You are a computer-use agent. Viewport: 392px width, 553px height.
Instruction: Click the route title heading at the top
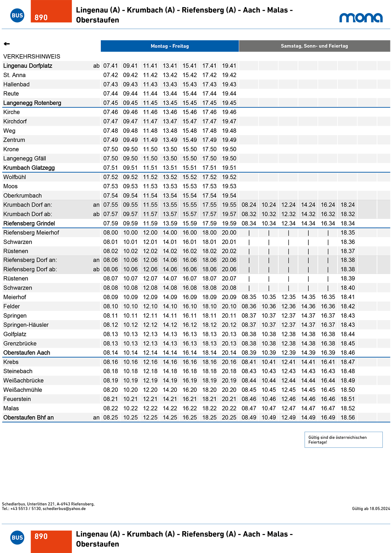click(x=184, y=15)
